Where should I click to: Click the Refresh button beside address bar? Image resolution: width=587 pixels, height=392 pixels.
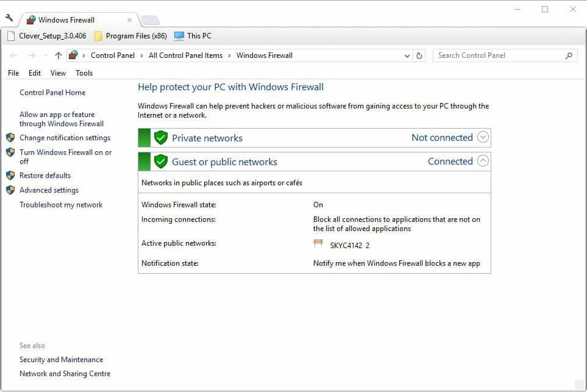click(x=419, y=55)
